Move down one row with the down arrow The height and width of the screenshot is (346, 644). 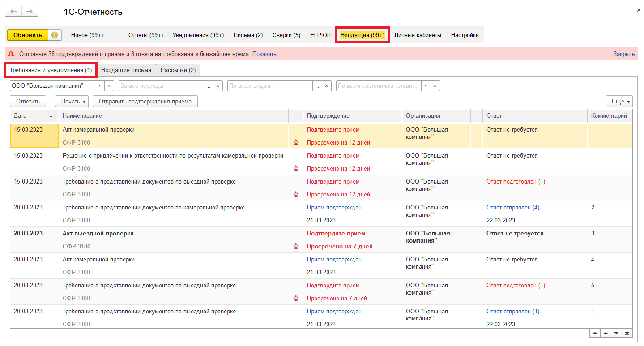coord(617,333)
